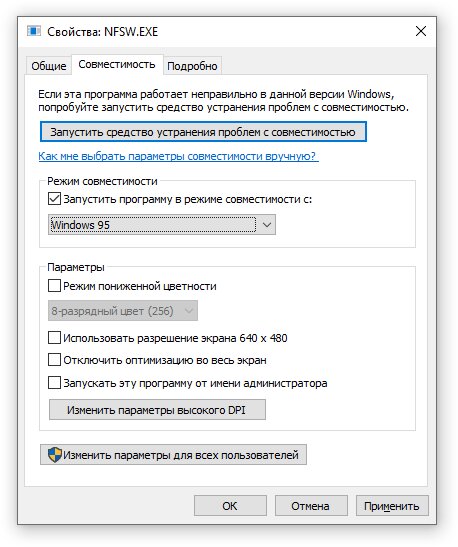Click the arrow on the Windows version combo box

(x=267, y=225)
